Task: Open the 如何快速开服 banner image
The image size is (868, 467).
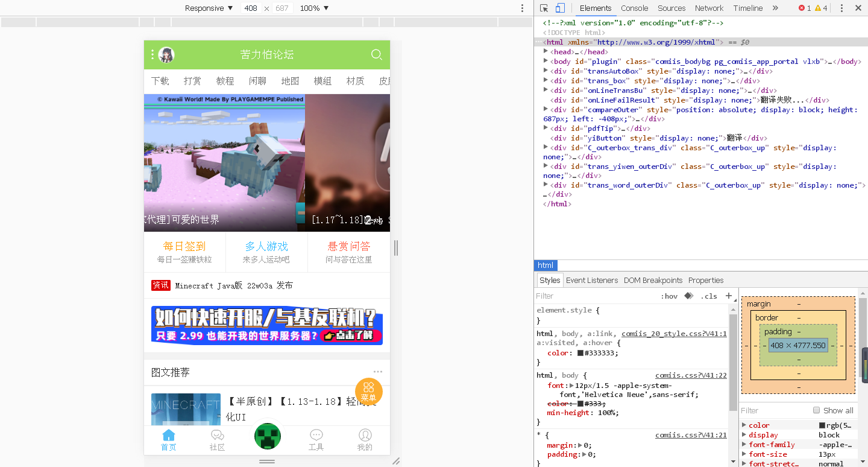Action: [267, 326]
